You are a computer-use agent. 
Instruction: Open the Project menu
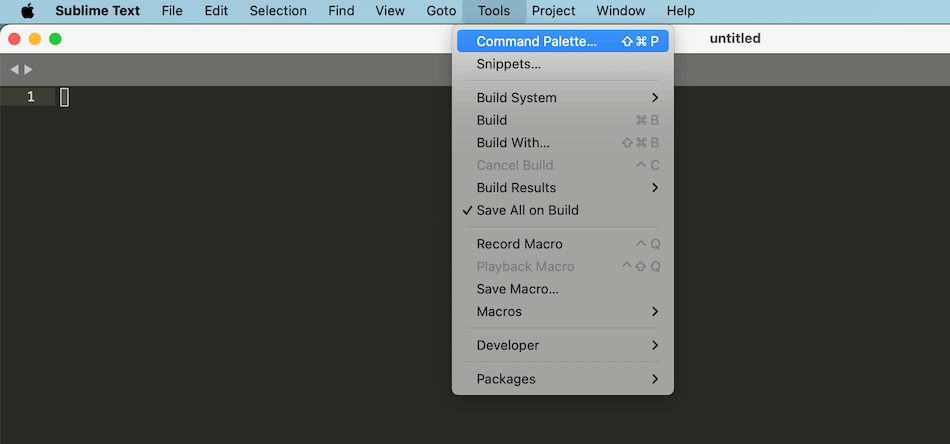coord(554,11)
